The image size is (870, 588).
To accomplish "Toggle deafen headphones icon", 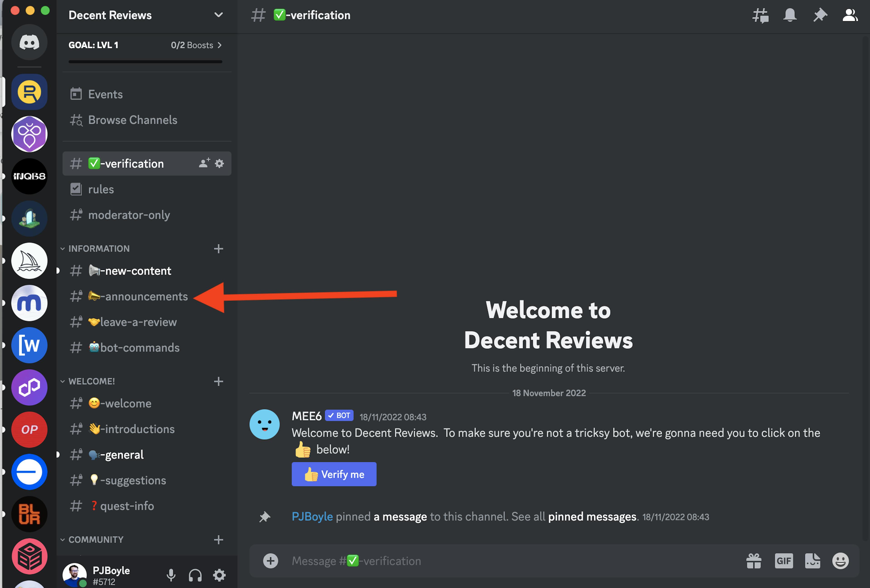I will pyautogui.click(x=195, y=575).
